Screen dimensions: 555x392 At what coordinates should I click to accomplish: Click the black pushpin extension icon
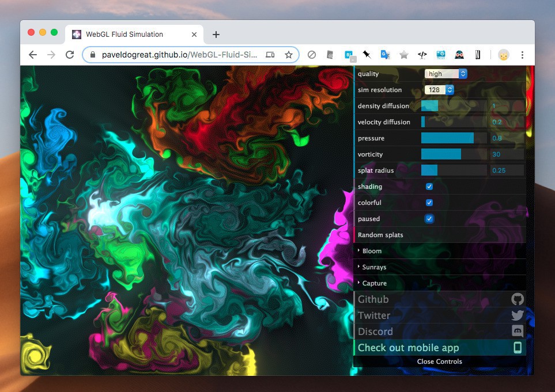click(x=367, y=55)
